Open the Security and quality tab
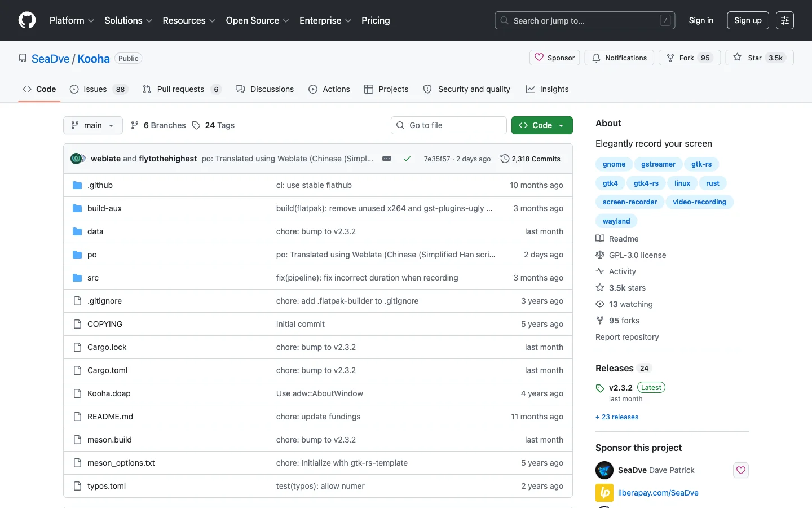 pos(466,89)
